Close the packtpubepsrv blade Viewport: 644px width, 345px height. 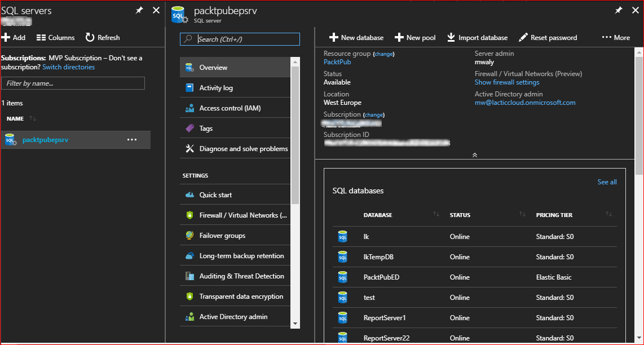pos(635,11)
